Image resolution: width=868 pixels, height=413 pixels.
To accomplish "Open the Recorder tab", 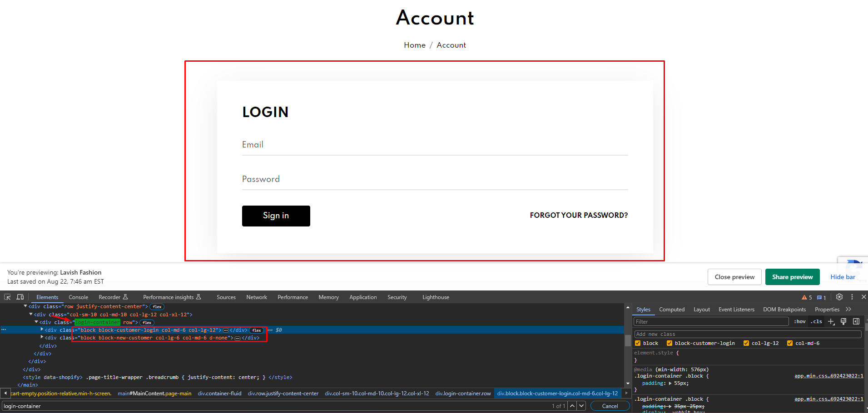I will (x=113, y=297).
